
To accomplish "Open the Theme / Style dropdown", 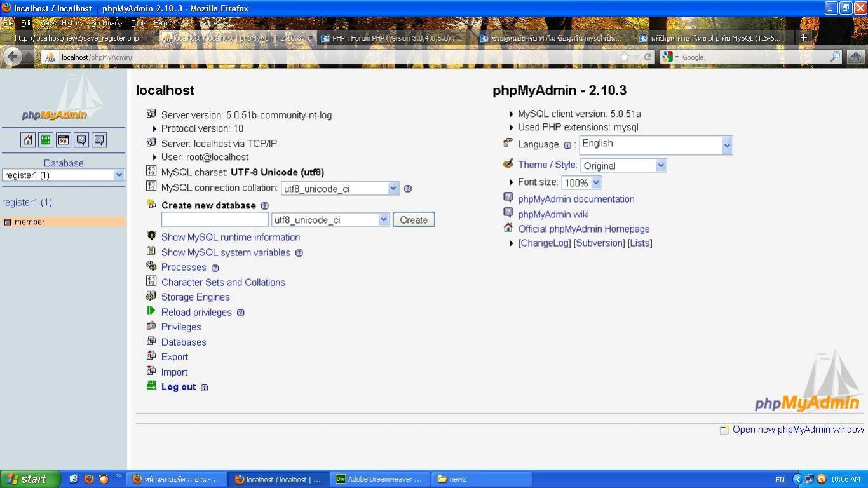I will pyautogui.click(x=623, y=165).
